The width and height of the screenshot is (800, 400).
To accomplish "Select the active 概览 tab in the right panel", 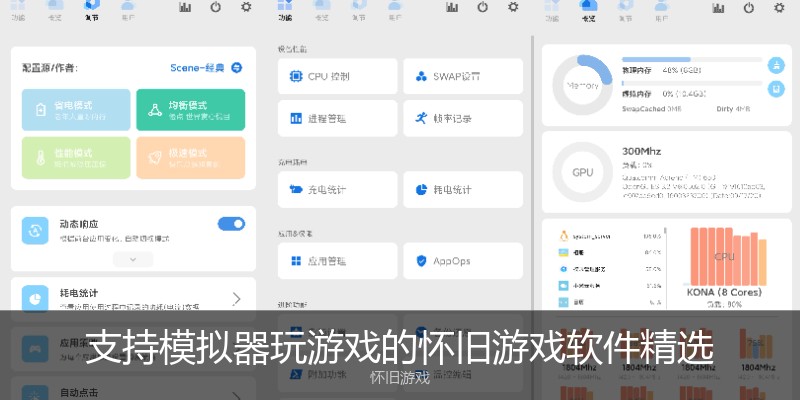I will pyautogui.click(x=588, y=10).
